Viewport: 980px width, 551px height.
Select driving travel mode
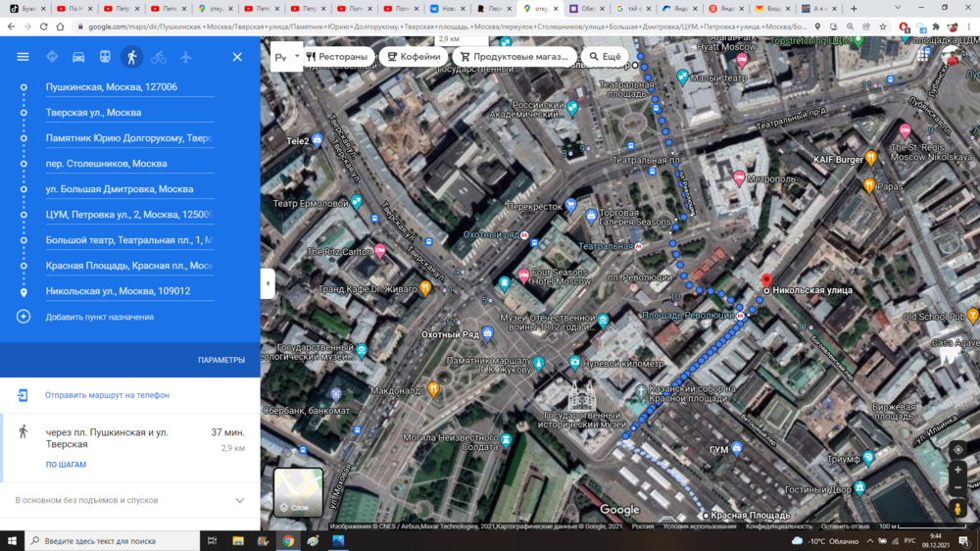78,57
